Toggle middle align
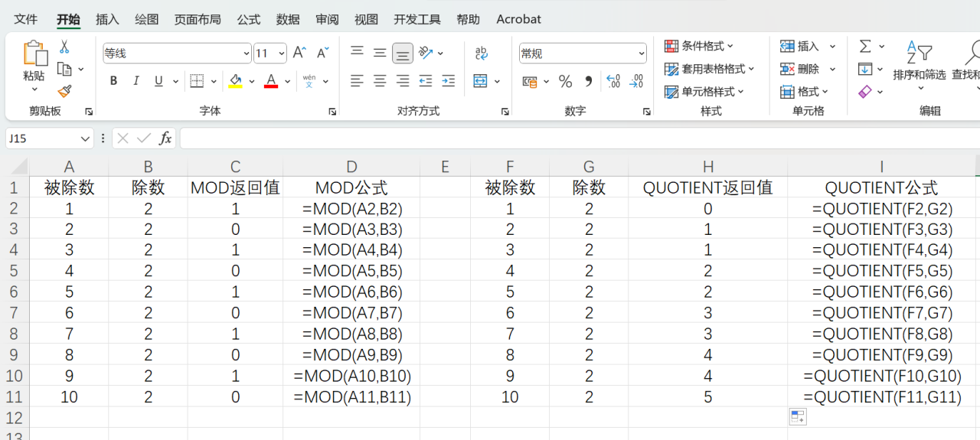 [380, 53]
